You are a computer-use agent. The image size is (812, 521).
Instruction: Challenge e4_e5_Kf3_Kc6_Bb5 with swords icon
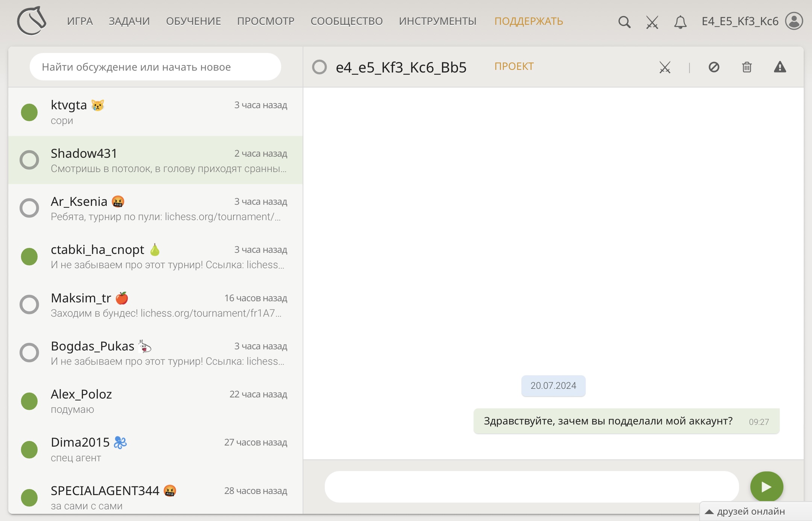tap(665, 67)
